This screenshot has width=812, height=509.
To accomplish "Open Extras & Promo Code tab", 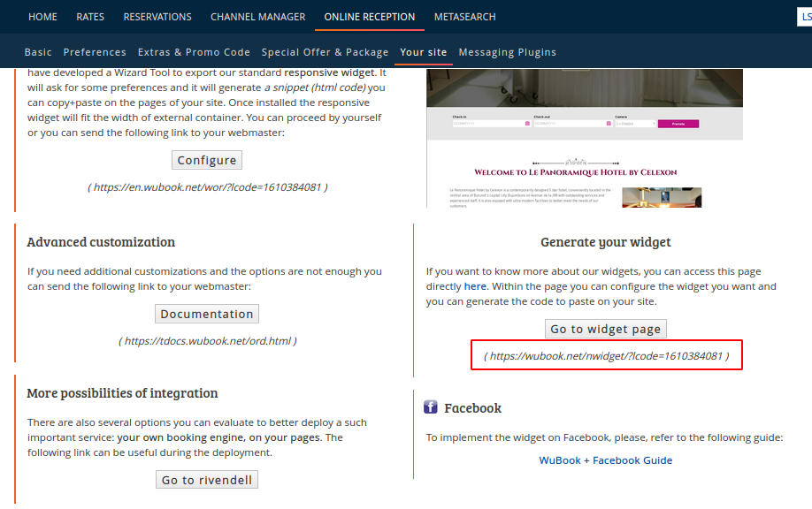I will point(194,52).
